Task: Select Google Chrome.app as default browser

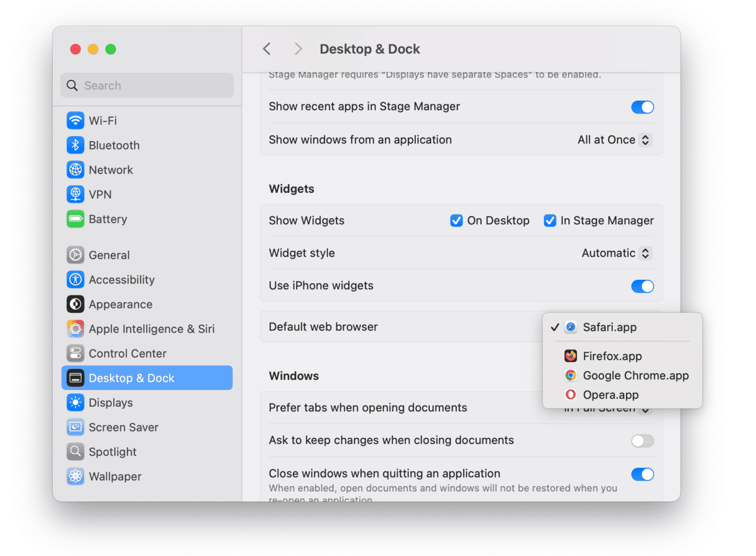Action: click(x=635, y=375)
